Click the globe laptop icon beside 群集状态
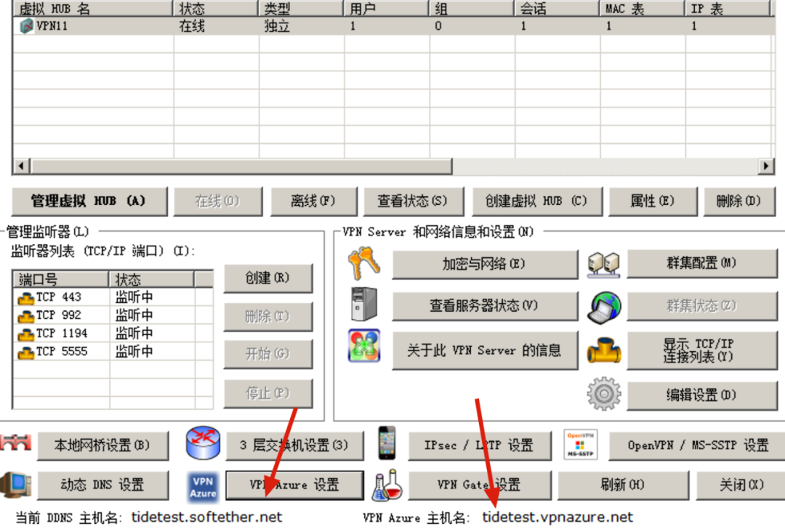 pos(604,306)
